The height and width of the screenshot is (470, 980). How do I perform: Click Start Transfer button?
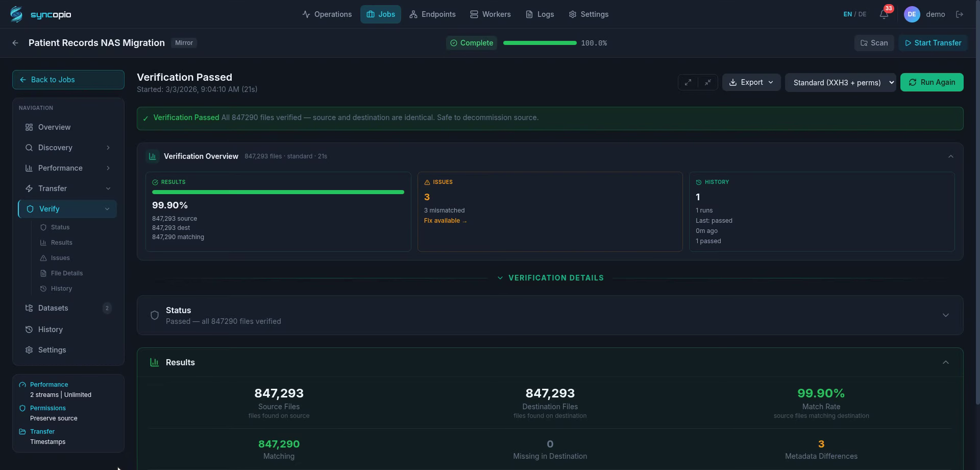click(933, 43)
